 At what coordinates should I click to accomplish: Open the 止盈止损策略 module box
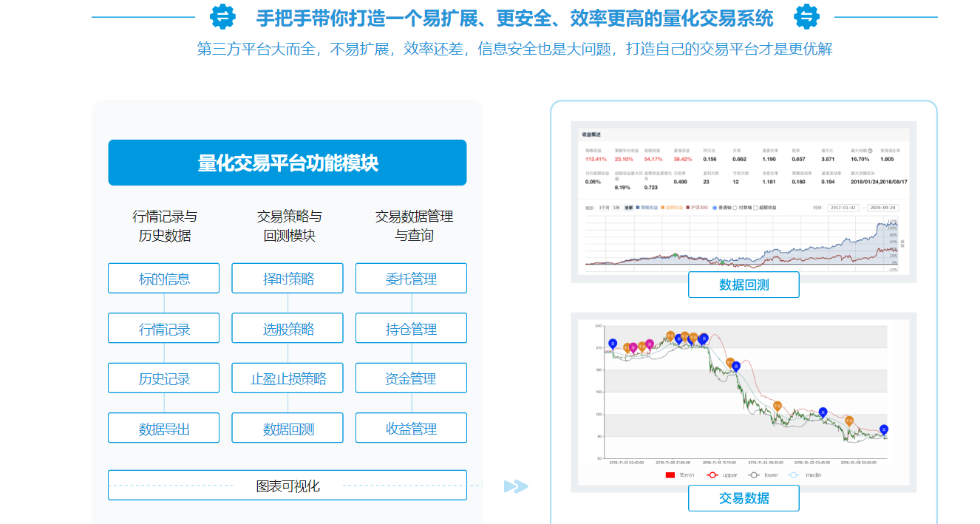point(287,378)
